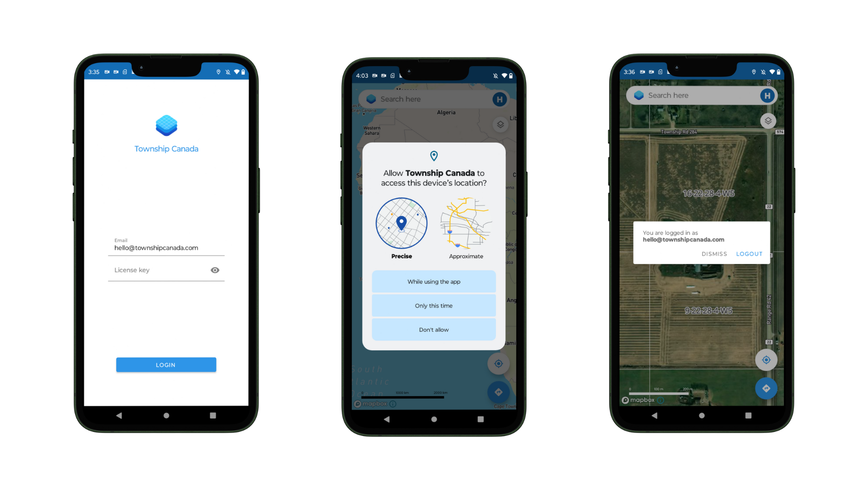
Task: Click While using the app permission button
Action: pyautogui.click(x=434, y=281)
